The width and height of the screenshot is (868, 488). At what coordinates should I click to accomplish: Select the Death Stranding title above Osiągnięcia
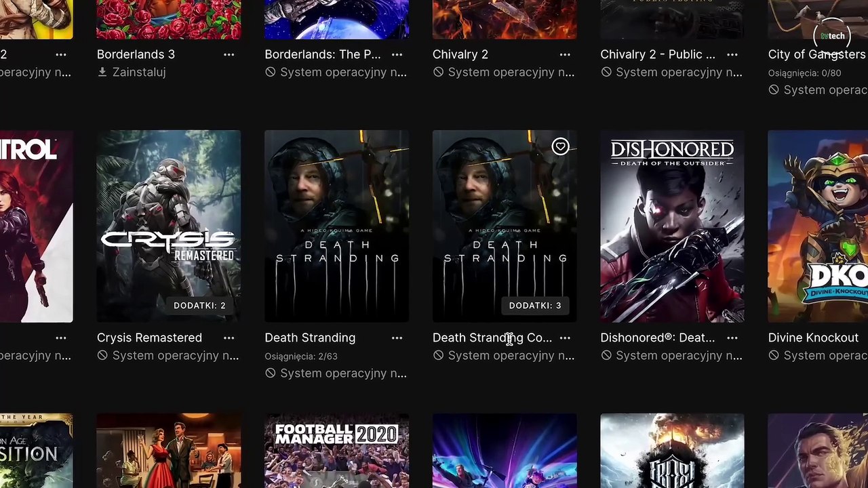coord(310,338)
